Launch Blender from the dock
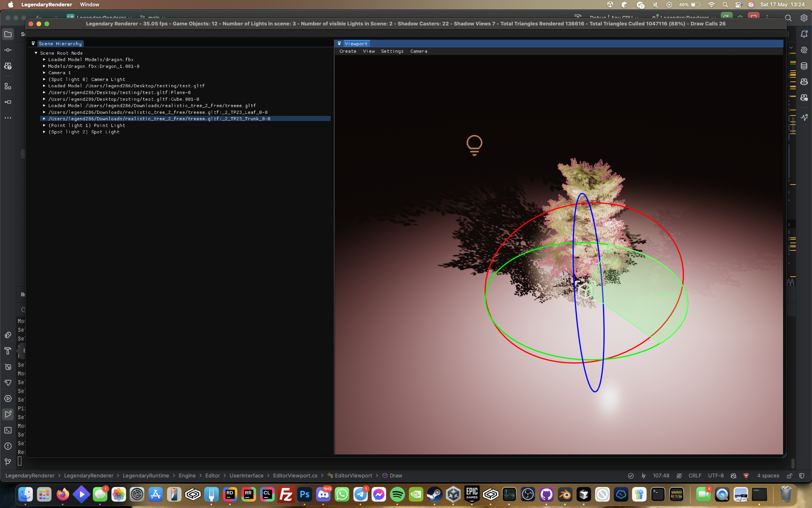 click(x=565, y=495)
